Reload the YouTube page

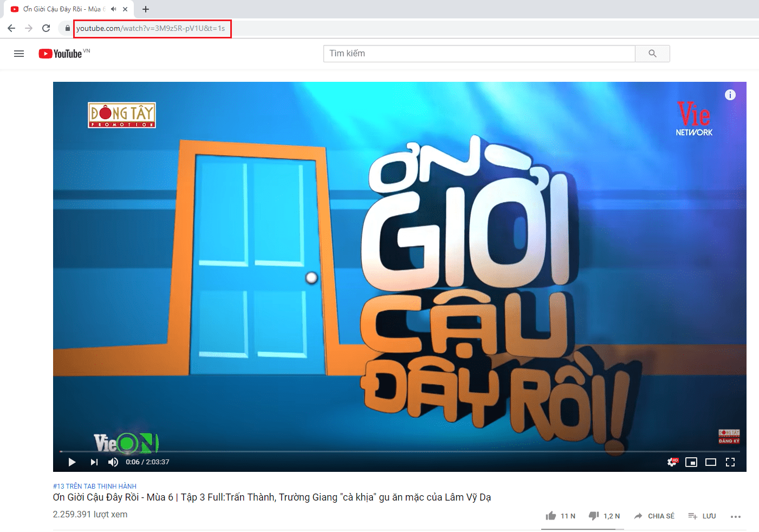point(46,28)
